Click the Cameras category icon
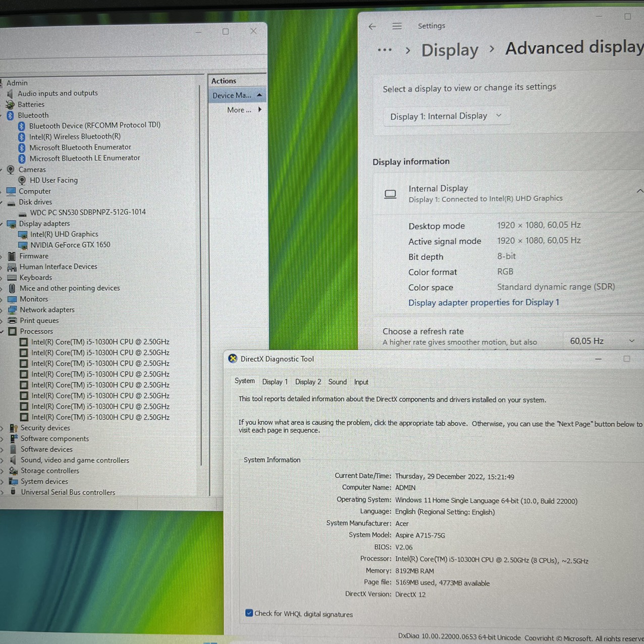644x644 pixels. 11,170
